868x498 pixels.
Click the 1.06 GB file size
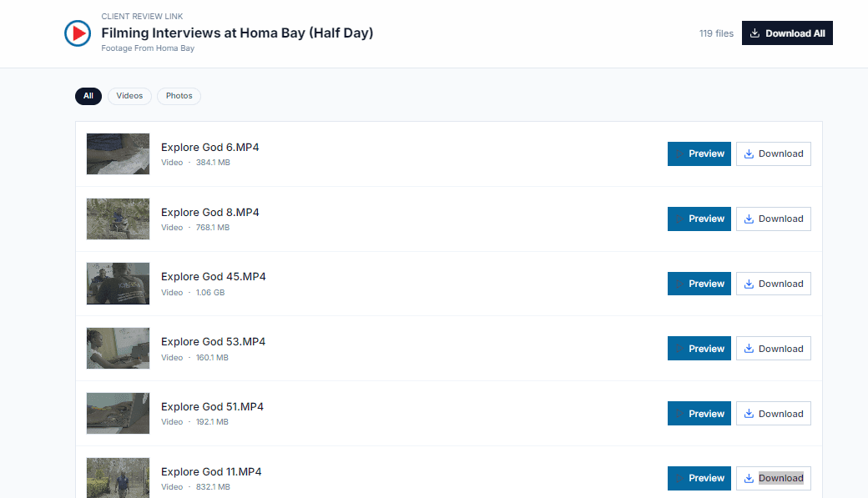click(210, 293)
